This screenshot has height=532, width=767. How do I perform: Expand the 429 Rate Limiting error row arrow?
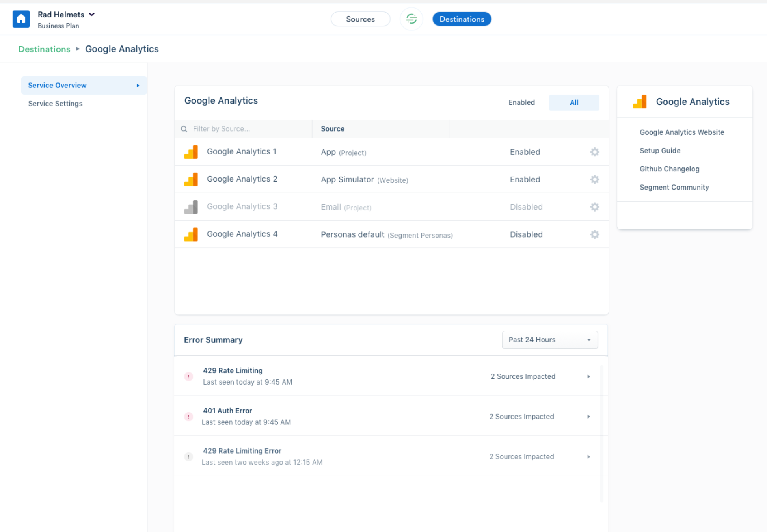pyautogui.click(x=588, y=377)
